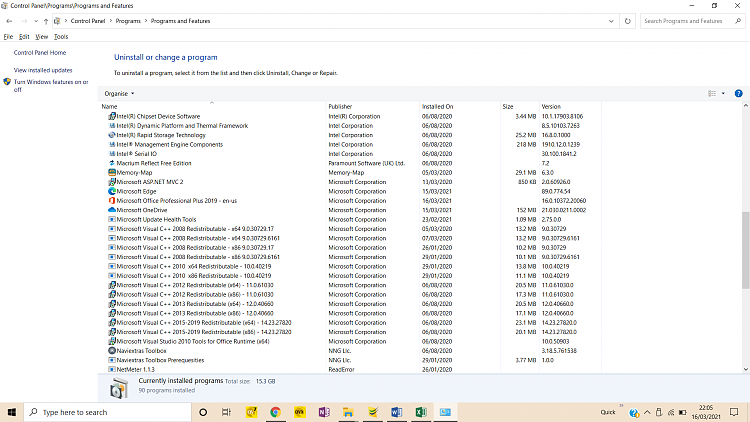Click the Programs breadcrumb in address bar

(x=128, y=21)
